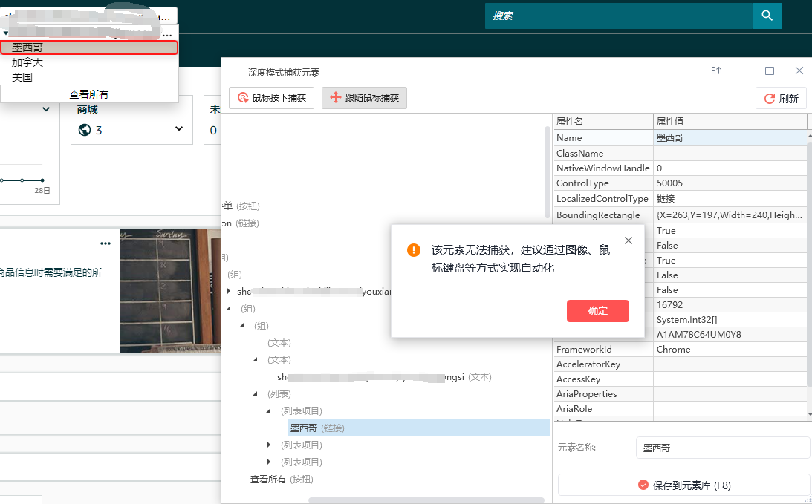The height and width of the screenshot is (504, 812).
Task: Click the globe icon in 商城 card
Action: 85,130
